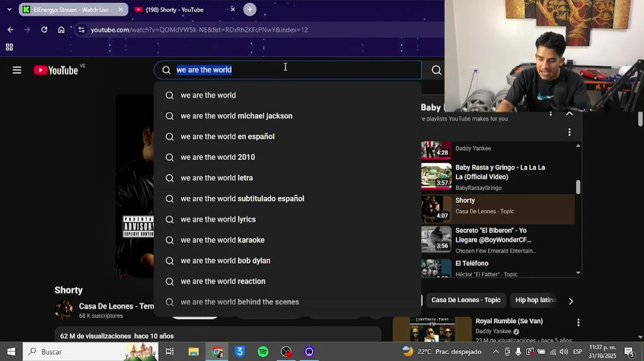This screenshot has width=644, height=361.
Task: Filter by Casa De Leones - Topic chip
Action: coord(466,300)
